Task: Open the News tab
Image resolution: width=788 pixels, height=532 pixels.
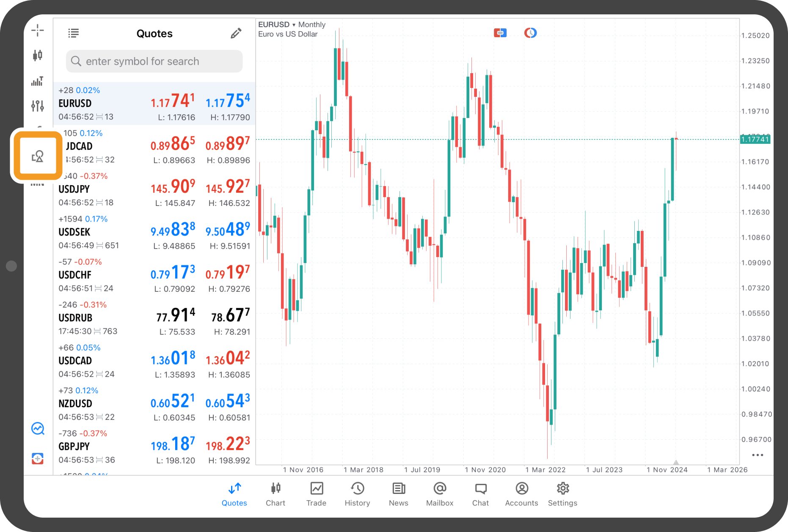Action: (399, 494)
